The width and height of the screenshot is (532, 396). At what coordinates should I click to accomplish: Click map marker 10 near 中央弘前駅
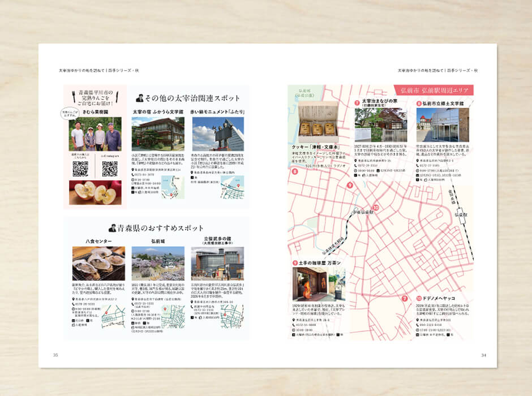tap(376, 208)
